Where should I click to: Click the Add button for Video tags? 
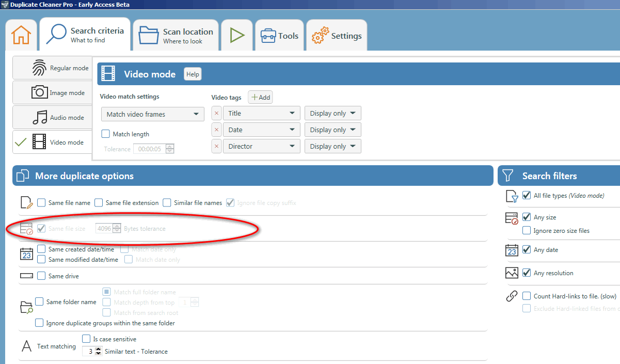260,97
